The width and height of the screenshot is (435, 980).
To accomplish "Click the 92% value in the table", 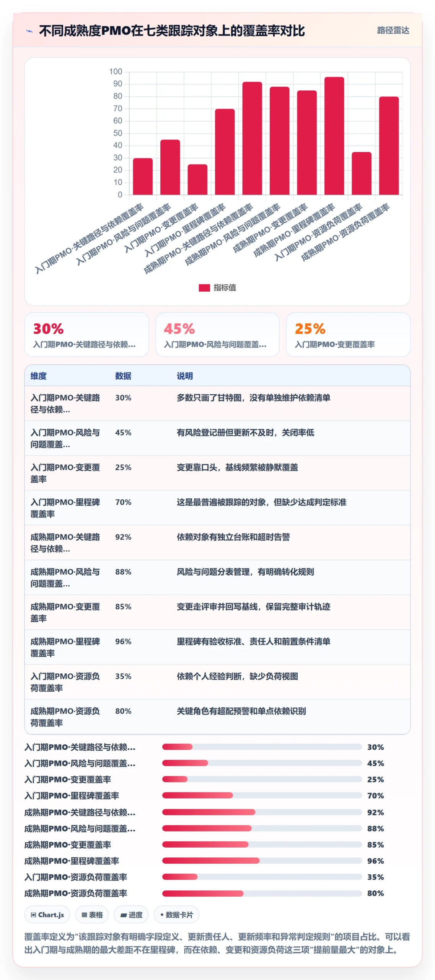I will [x=123, y=537].
